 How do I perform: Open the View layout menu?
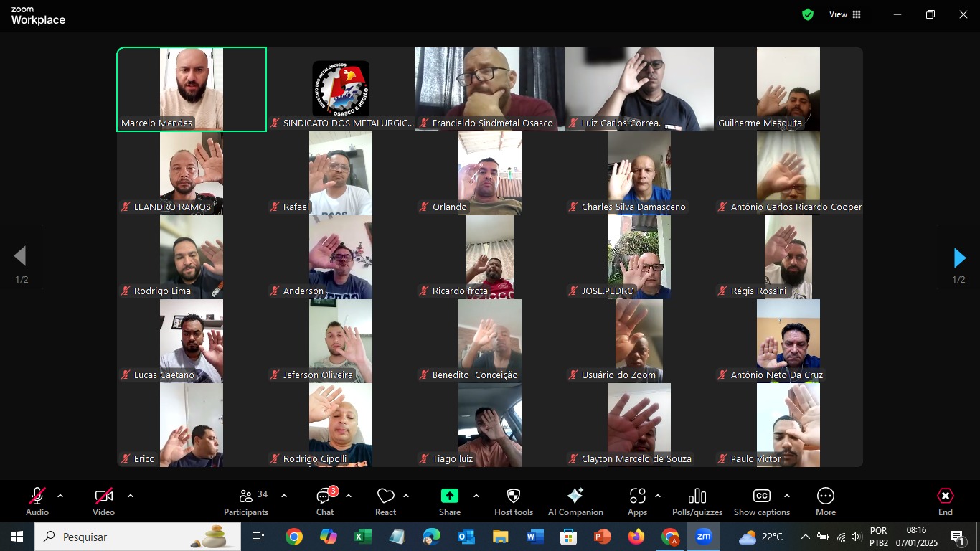coord(845,14)
